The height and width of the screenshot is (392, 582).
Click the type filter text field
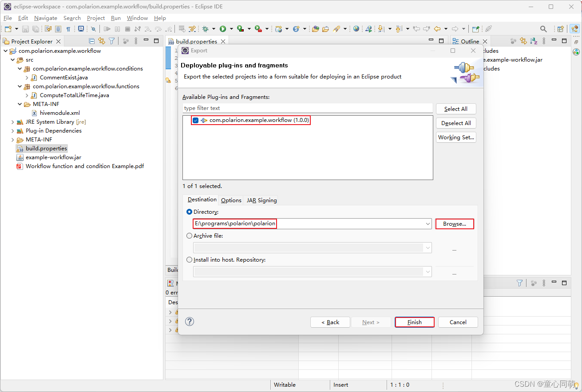coord(307,108)
